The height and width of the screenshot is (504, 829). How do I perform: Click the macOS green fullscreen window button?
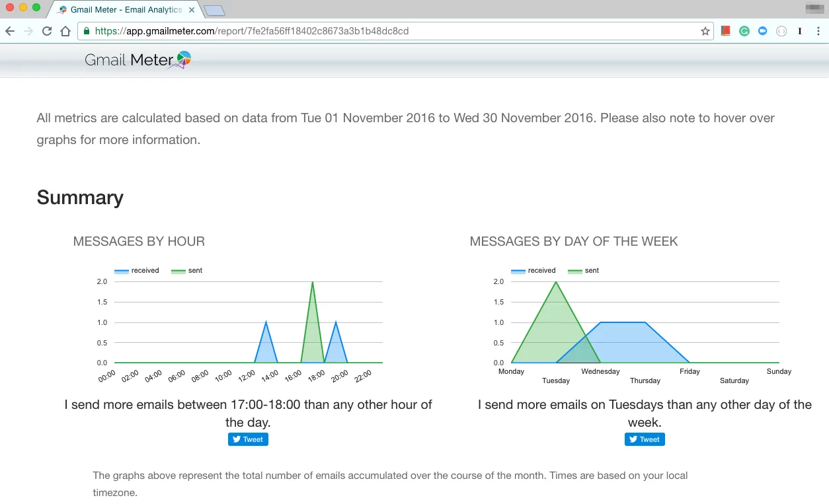point(36,7)
